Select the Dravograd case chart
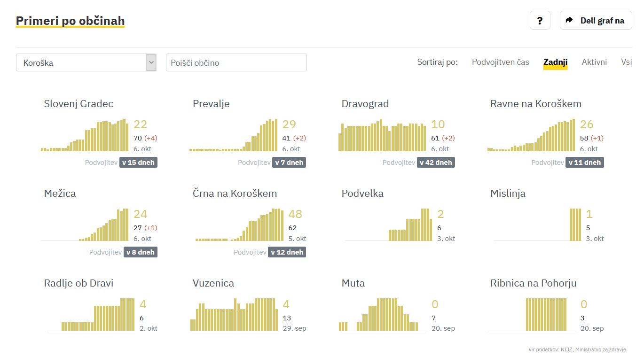644x357 pixels. (383, 137)
